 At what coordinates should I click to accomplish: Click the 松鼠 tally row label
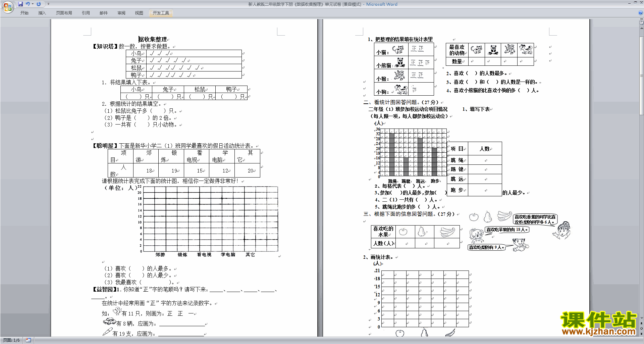coord(136,68)
